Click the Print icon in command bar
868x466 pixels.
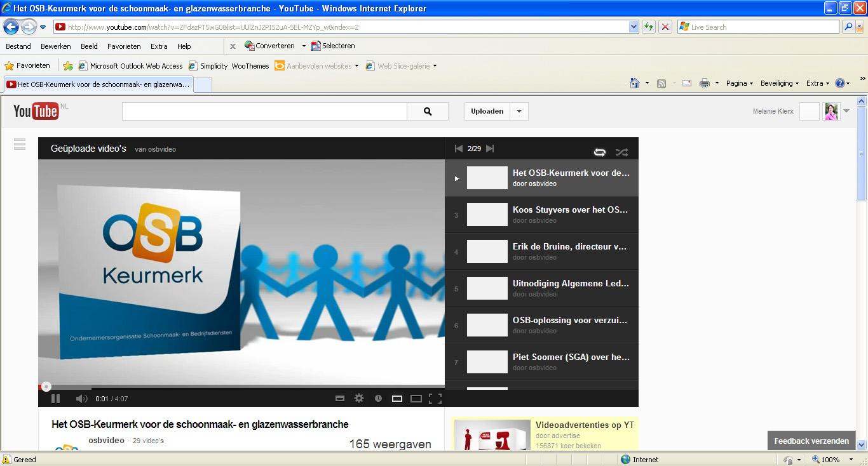[x=704, y=83]
